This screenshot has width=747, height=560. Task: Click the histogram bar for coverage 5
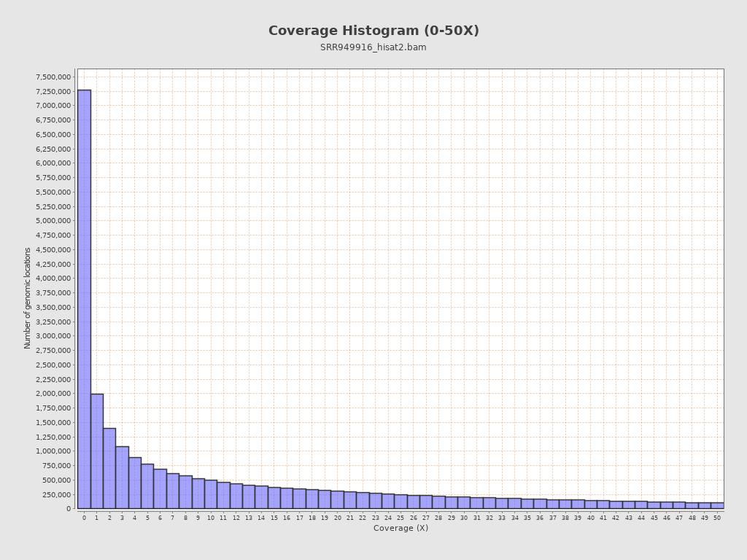pos(147,486)
